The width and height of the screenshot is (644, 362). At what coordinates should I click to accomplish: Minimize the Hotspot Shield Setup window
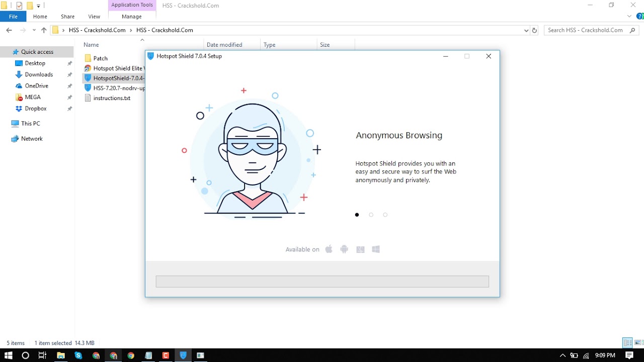[x=445, y=56]
